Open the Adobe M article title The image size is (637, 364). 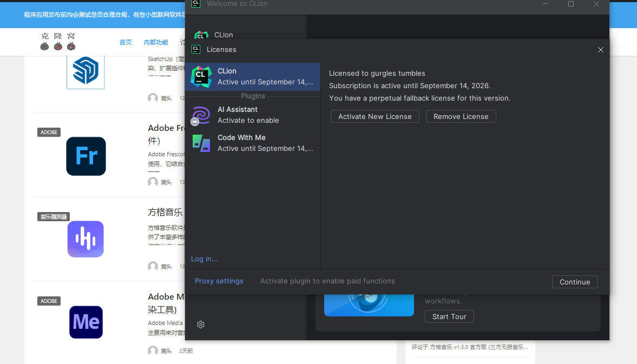(166, 303)
